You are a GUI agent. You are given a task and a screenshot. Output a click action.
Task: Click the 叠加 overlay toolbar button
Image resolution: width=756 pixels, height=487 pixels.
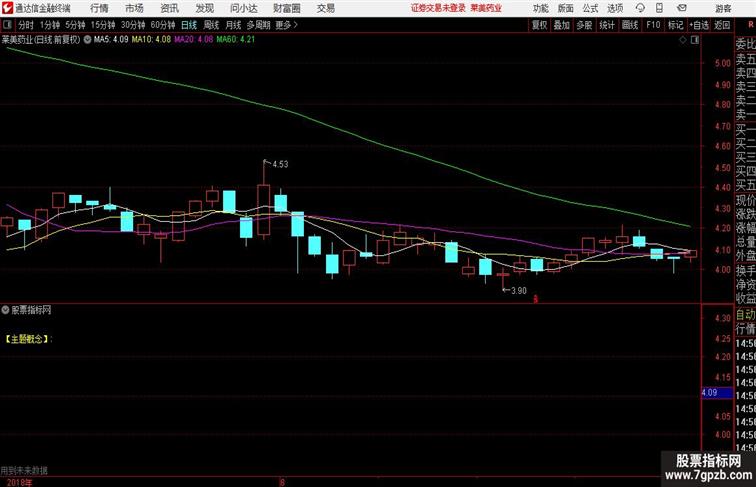tap(562, 25)
